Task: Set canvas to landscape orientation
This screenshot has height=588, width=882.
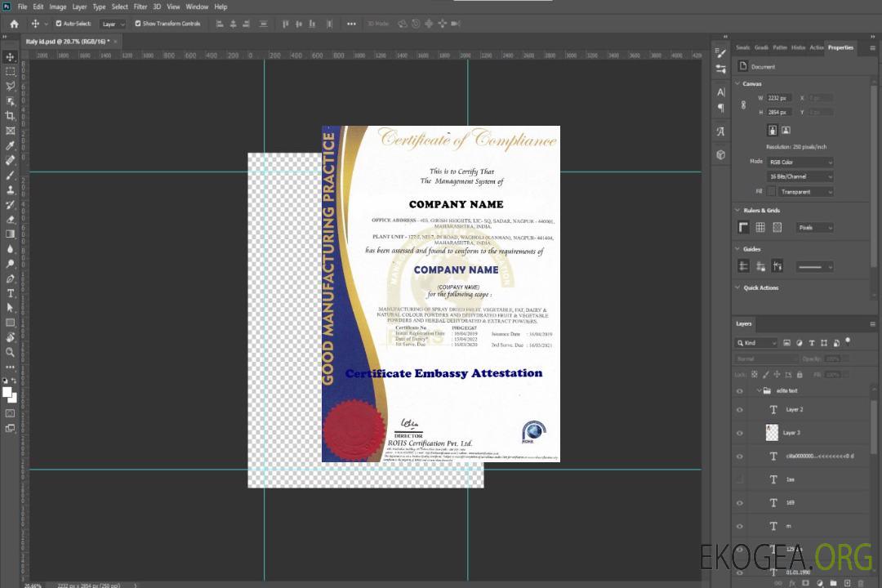Action: coord(786,130)
